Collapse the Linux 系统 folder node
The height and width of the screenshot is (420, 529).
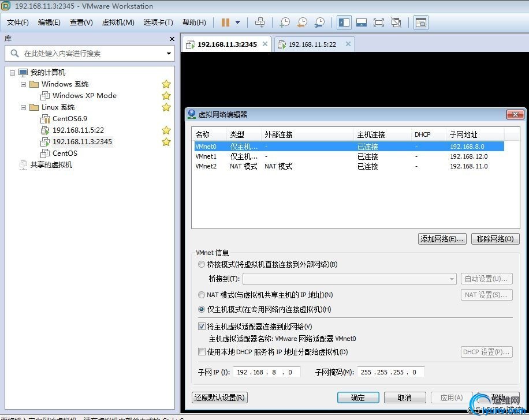point(23,107)
